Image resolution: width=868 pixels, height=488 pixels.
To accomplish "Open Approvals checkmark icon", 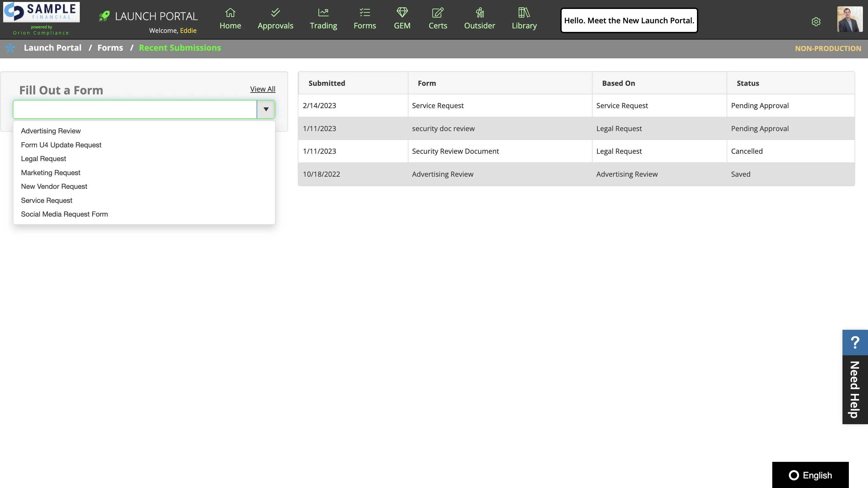I will coord(275,13).
